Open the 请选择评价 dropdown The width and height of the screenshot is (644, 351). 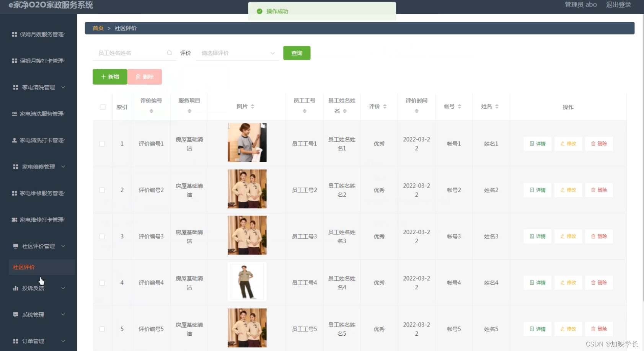click(237, 53)
